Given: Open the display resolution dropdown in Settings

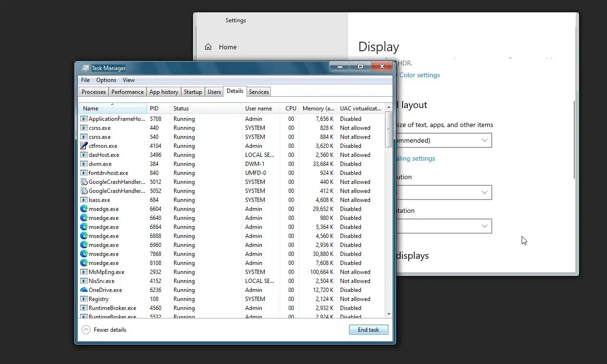Looking at the screenshot, I should (x=444, y=192).
